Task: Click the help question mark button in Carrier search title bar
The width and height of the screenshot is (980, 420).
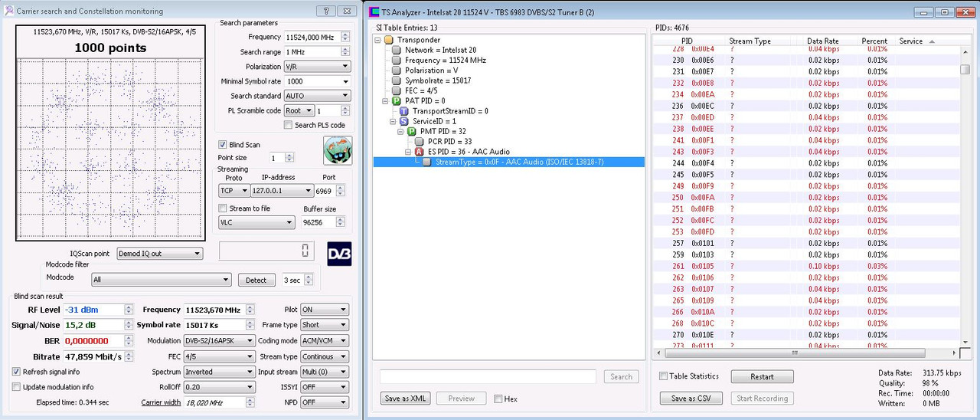Action: [325, 11]
